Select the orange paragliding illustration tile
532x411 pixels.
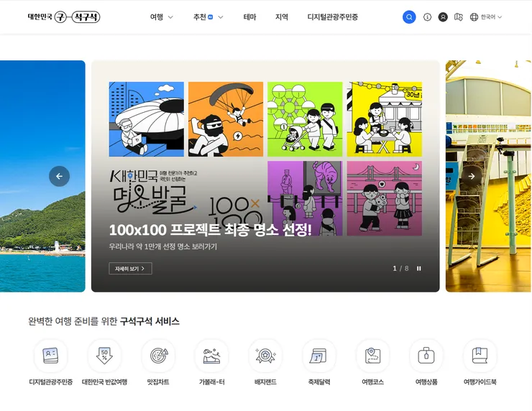coord(226,119)
